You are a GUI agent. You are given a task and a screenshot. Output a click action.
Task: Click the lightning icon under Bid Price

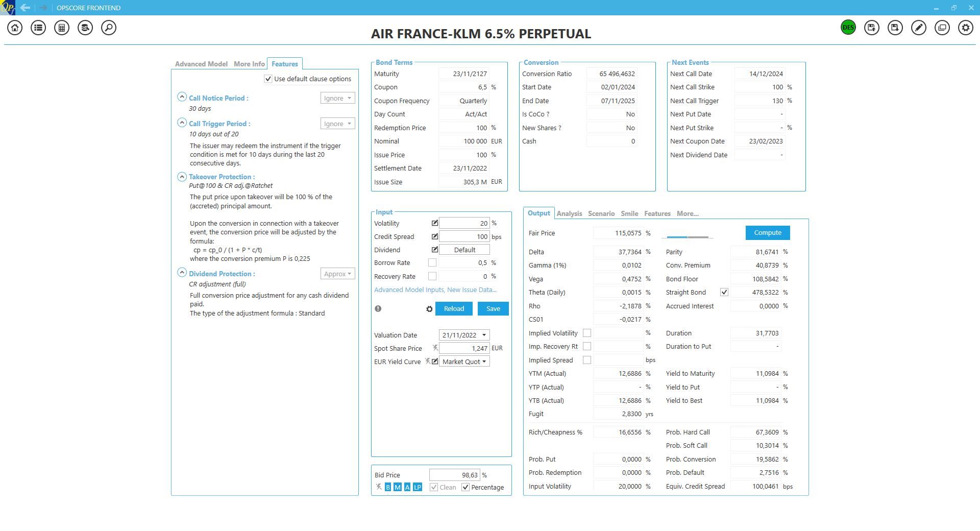(x=379, y=487)
